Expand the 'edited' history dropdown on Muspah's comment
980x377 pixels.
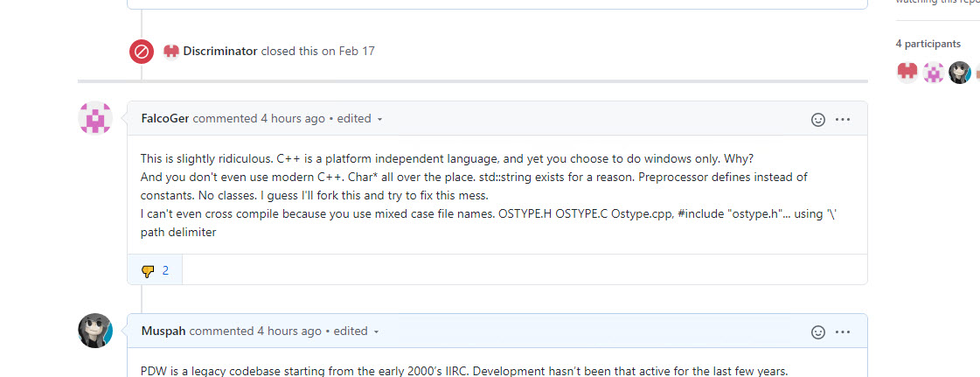355,332
